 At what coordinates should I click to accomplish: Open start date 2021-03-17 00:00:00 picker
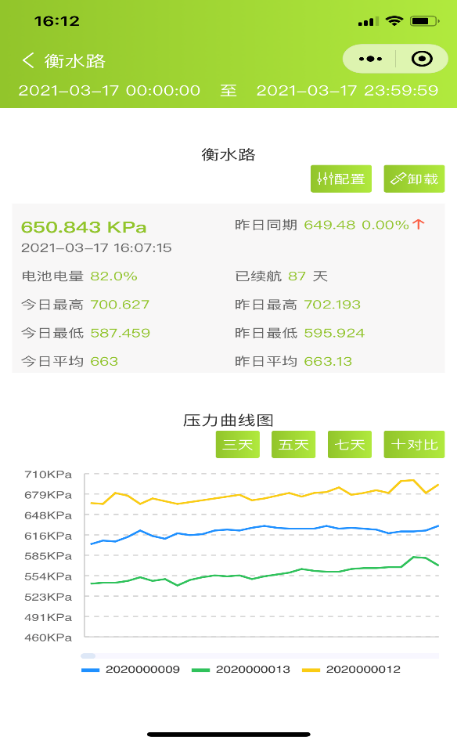[109, 90]
